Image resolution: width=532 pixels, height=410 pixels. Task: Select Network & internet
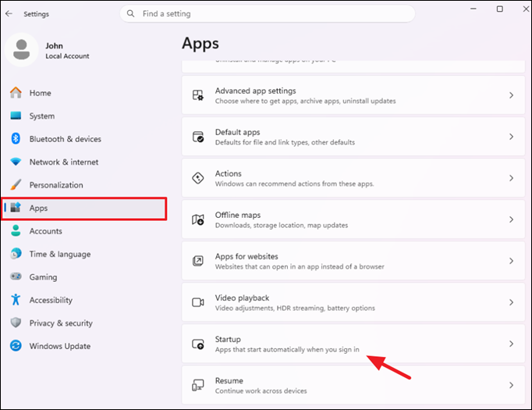pos(84,162)
